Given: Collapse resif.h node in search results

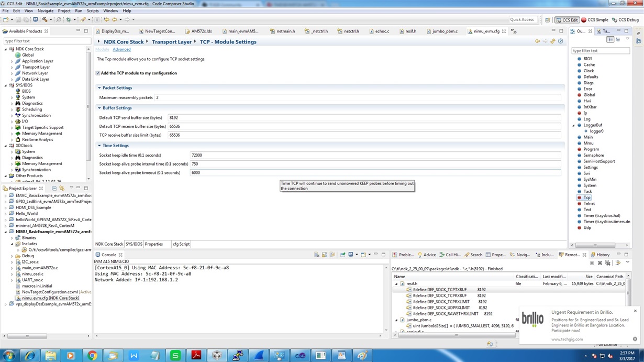Looking at the screenshot, I should coord(396,283).
